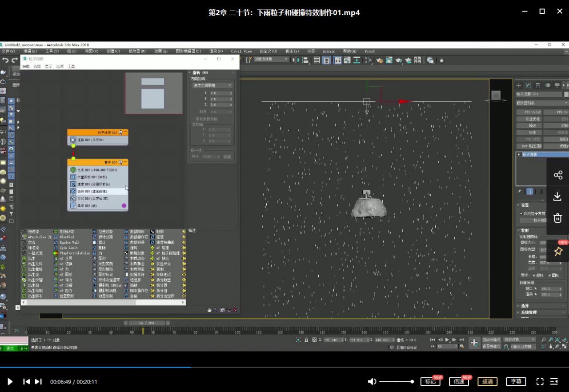The image size is (569, 392).
Task: Expand the 粒子流源 modifier stack entry
Action: point(519,154)
